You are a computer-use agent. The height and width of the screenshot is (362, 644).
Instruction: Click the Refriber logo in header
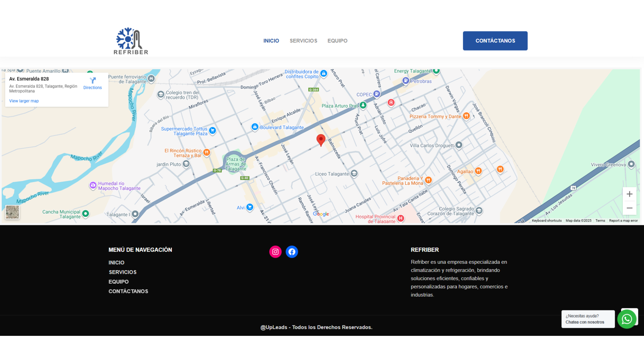(131, 41)
